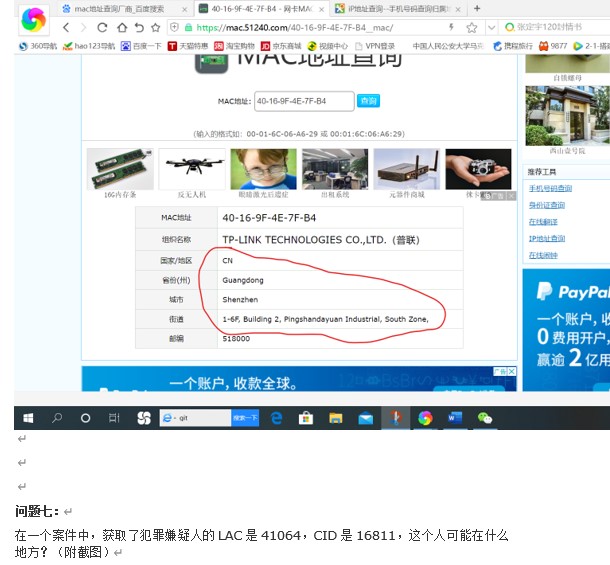This screenshot has width=610, height=565.
Task: Click the taskbar 搜索一下 search button
Action: [x=245, y=418]
